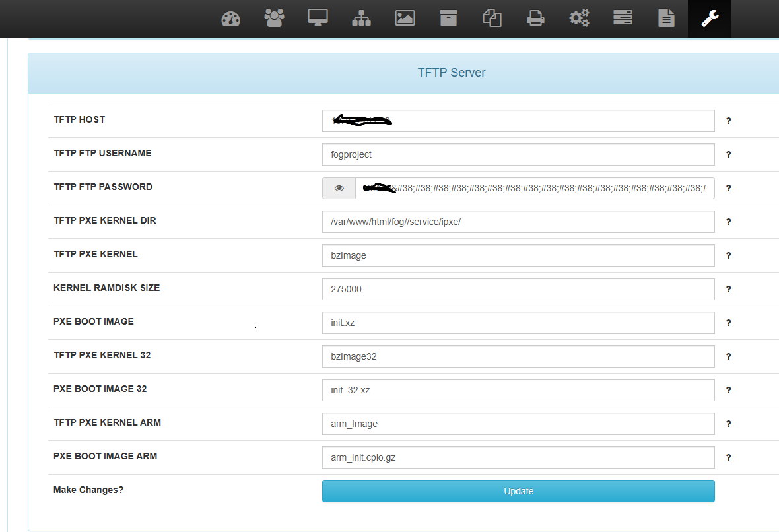This screenshot has width=779, height=532.
Task: Open Groups hierarchy icon
Action: point(361,18)
